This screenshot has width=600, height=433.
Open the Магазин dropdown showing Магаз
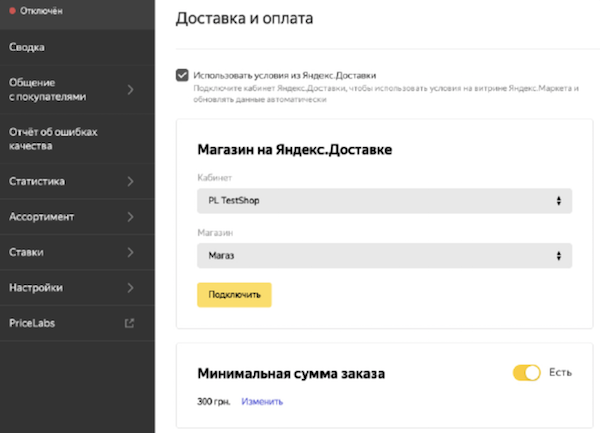[385, 256]
